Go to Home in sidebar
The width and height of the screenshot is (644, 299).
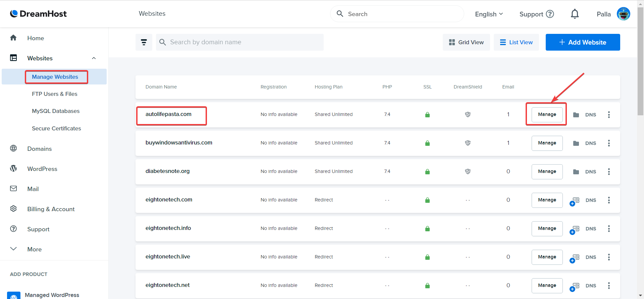tap(36, 38)
